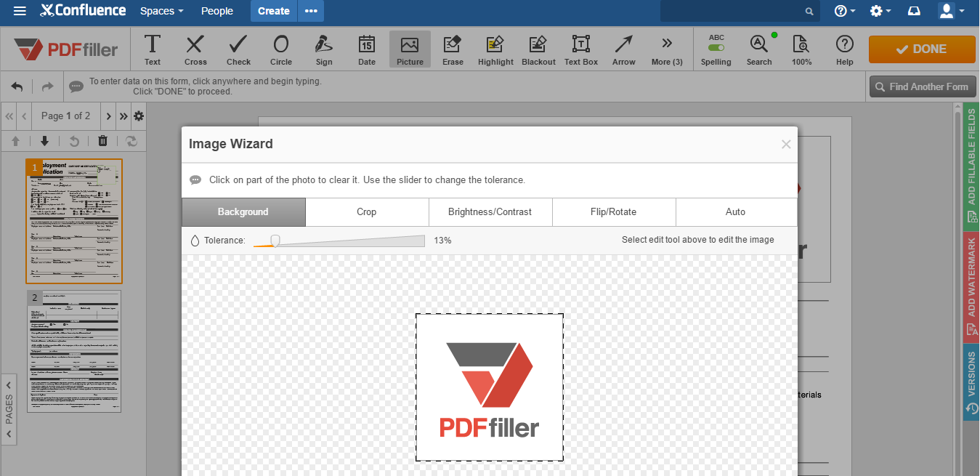Open the Sign tool
This screenshot has width=980, height=476.
324,49
